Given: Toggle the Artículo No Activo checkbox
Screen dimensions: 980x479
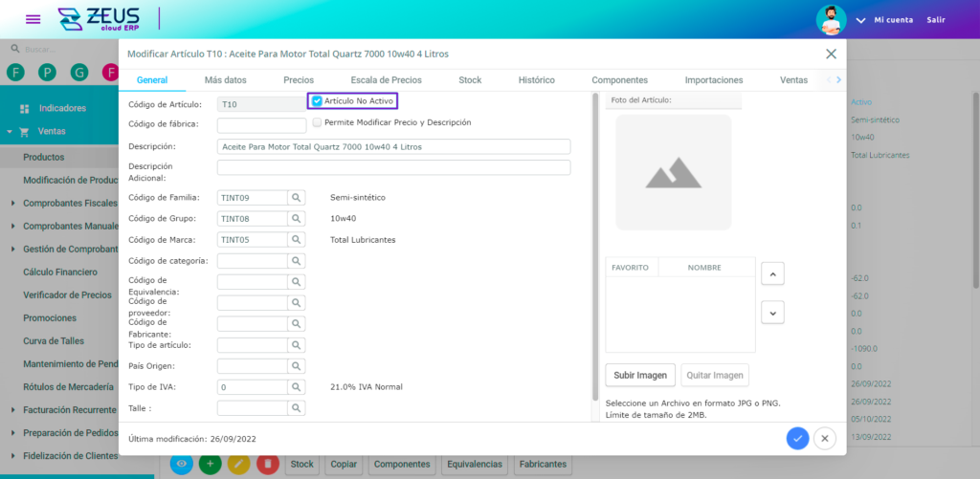Looking at the screenshot, I should click(317, 101).
